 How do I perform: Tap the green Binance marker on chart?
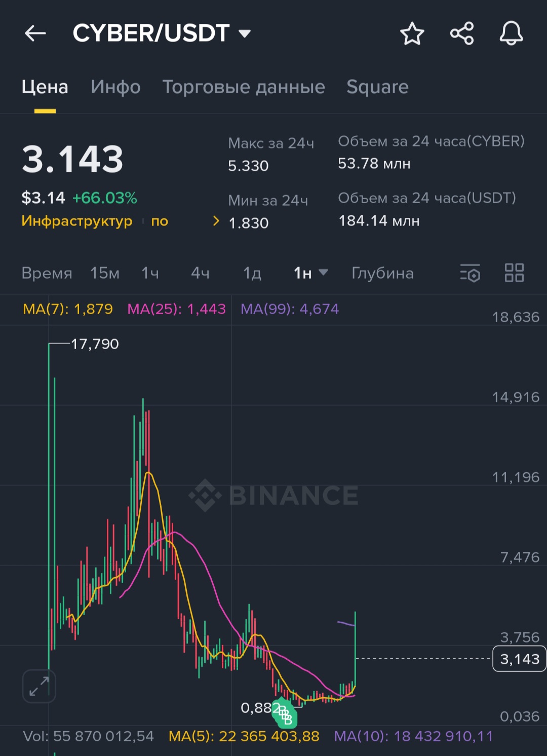[x=284, y=713]
